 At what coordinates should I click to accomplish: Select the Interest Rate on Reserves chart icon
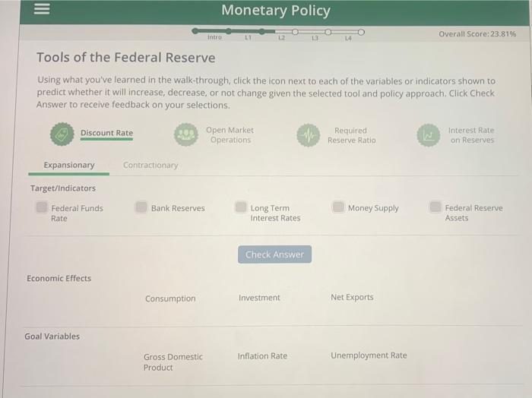point(429,135)
